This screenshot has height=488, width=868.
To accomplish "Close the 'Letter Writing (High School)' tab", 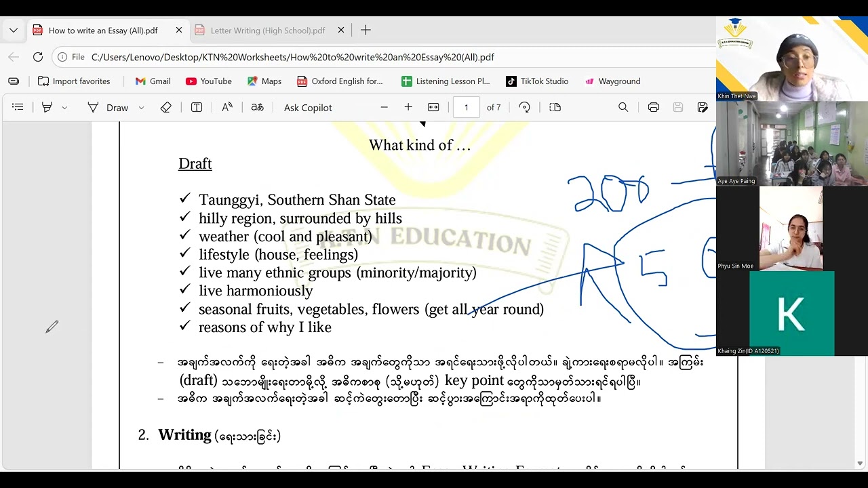I will [341, 30].
